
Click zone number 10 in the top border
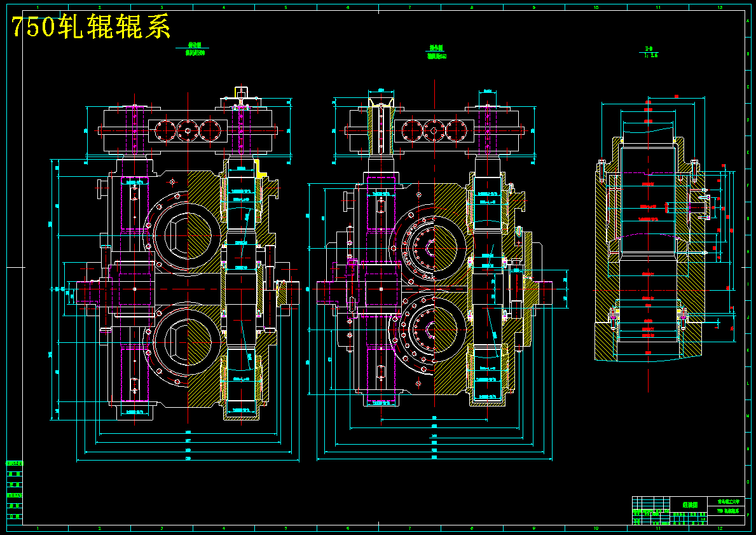point(596,8)
